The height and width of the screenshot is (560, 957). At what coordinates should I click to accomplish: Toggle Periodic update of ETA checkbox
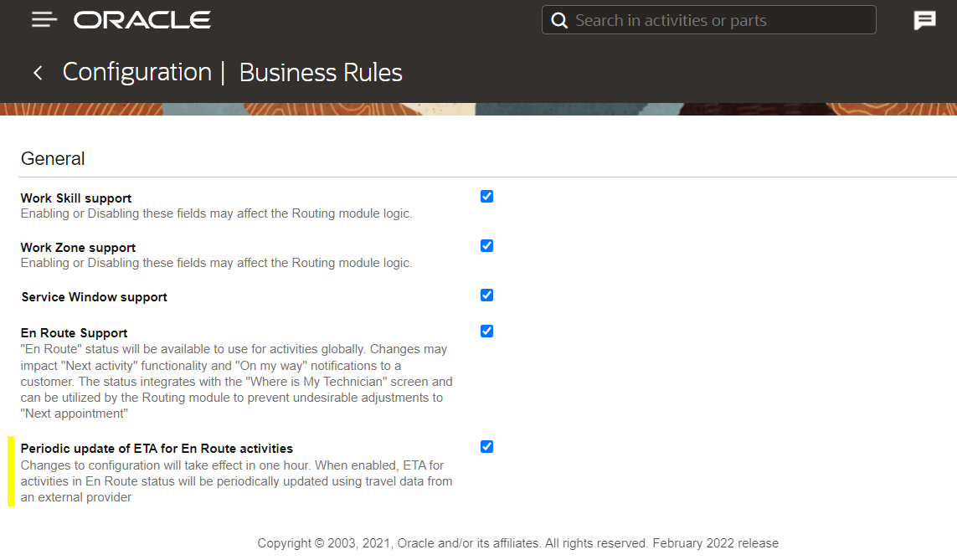pos(486,446)
